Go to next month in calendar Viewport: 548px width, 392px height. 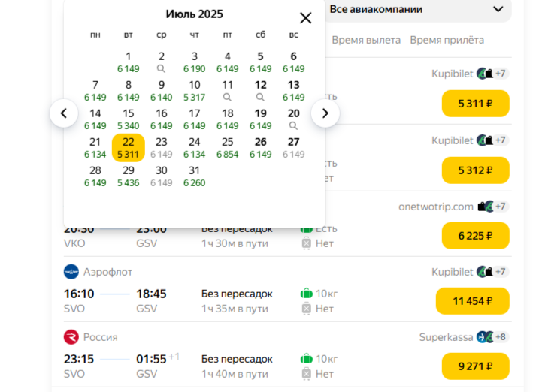[325, 113]
